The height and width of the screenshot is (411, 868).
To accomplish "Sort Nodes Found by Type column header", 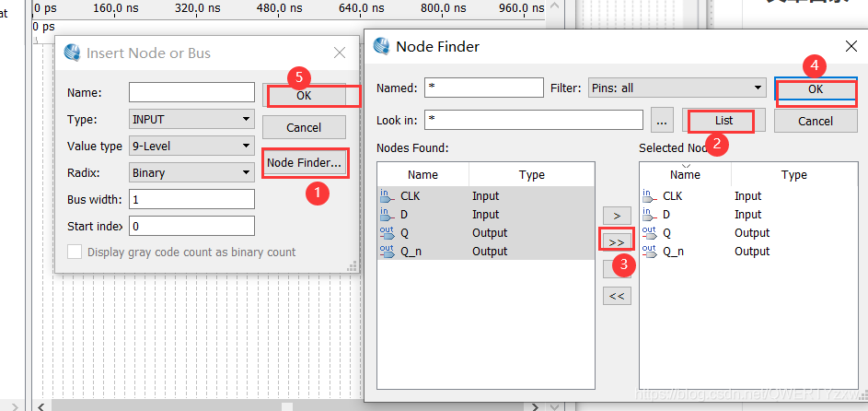I will (531, 174).
